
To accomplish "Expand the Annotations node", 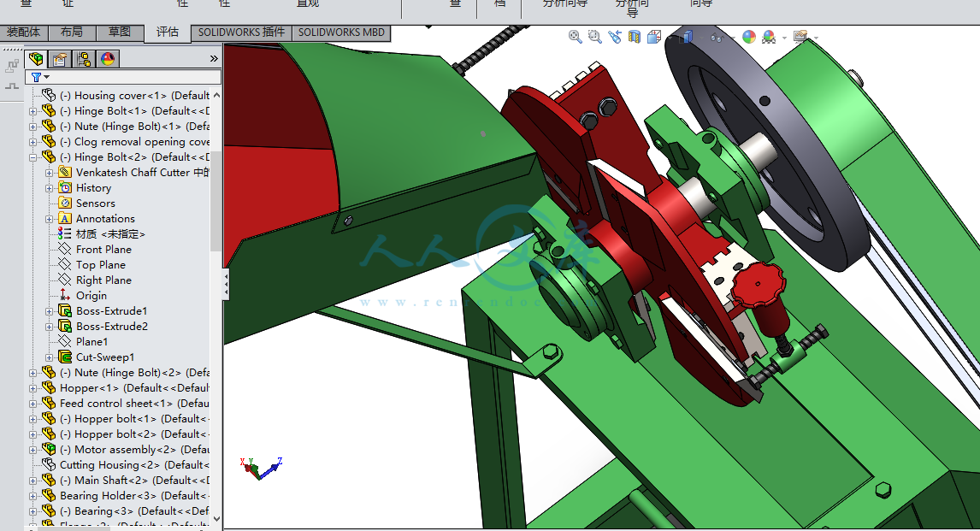I will click(50, 219).
